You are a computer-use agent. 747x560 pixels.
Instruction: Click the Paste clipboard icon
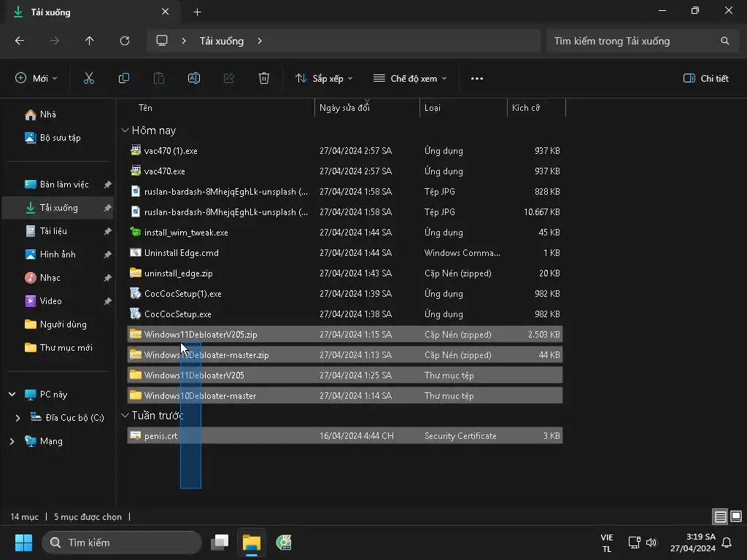tap(158, 78)
